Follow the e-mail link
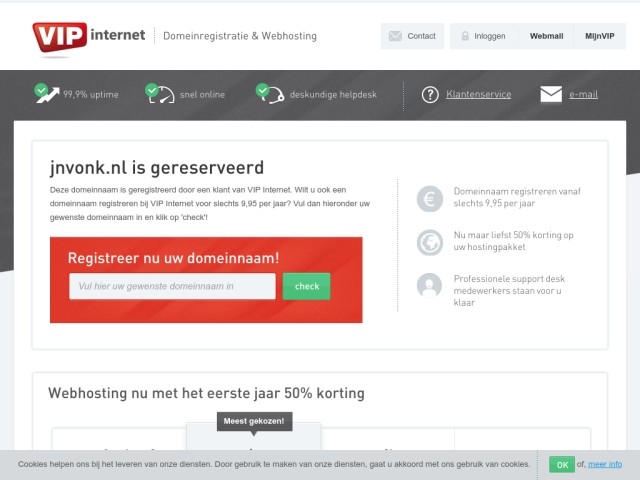Viewport: 640px width, 480px height. pos(583,94)
